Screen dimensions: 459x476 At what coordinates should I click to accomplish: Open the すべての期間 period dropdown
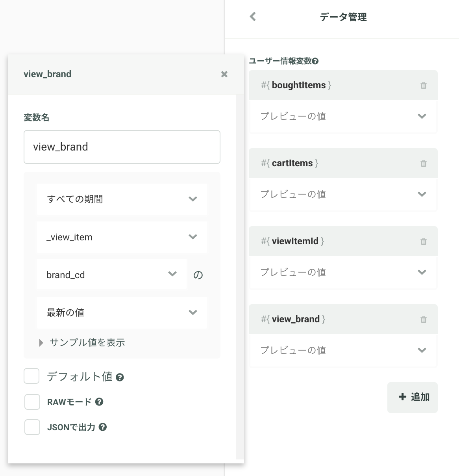coord(122,199)
